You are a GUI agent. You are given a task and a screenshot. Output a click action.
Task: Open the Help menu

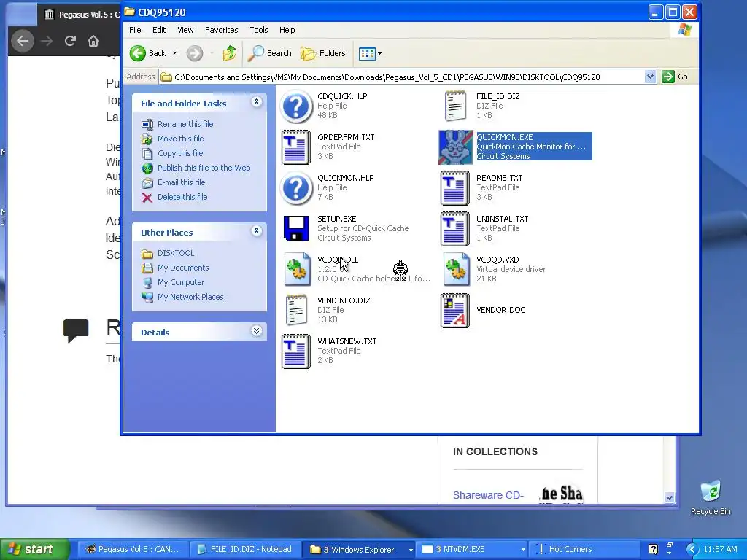(x=287, y=29)
